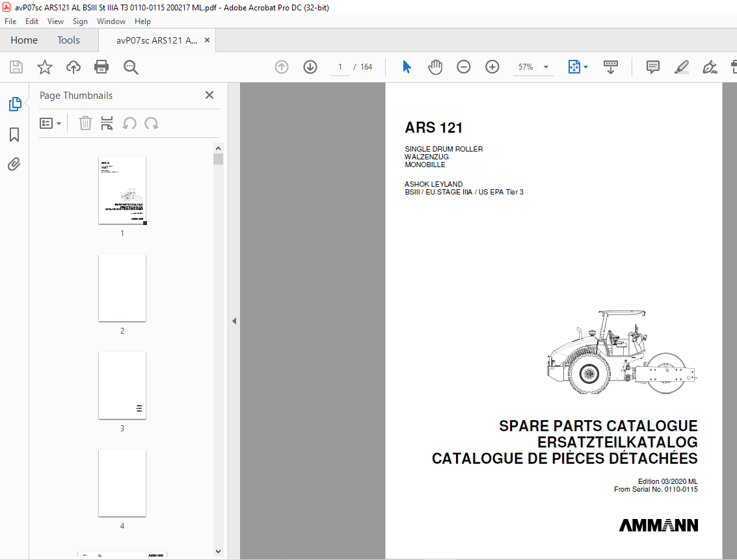This screenshot has height=560, width=737.
Task: Open the Window menu
Action: click(111, 21)
